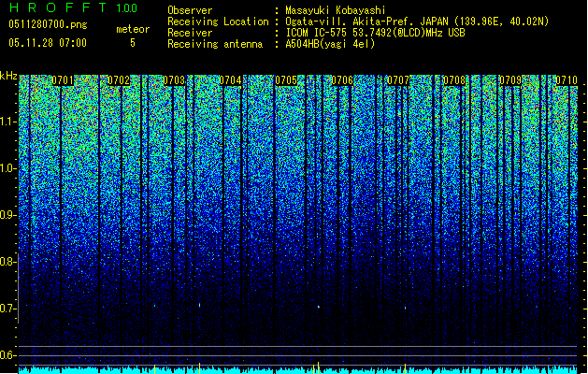Click the meteor echo dot after 0703
The height and width of the screenshot is (374, 588).
coord(199,305)
